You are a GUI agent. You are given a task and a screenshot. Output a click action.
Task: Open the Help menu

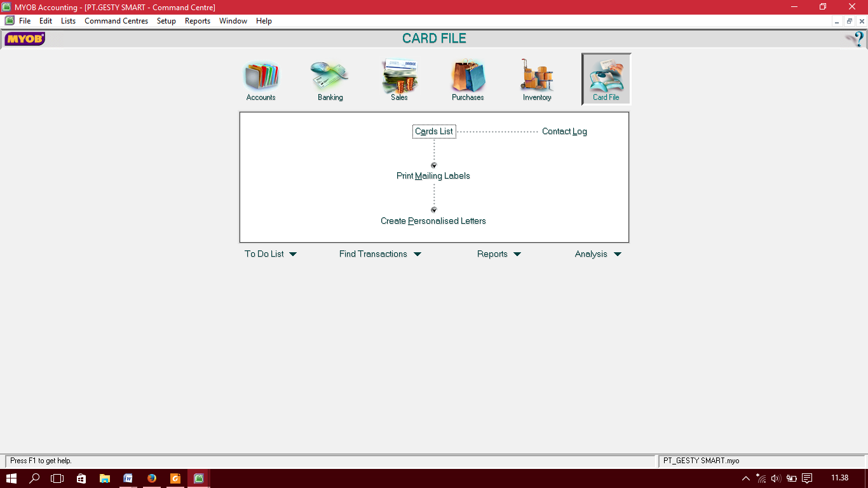(x=264, y=21)
